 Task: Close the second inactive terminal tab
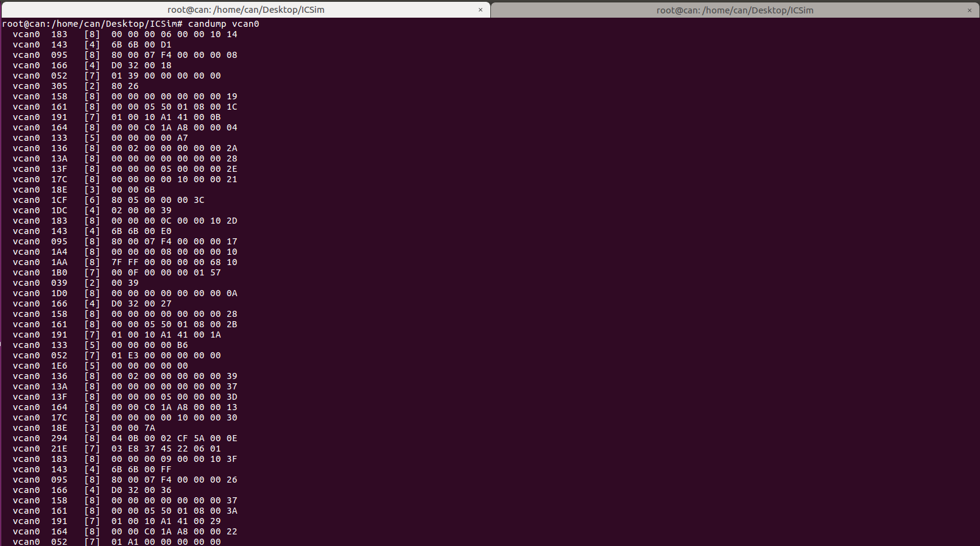click(970, 10)
